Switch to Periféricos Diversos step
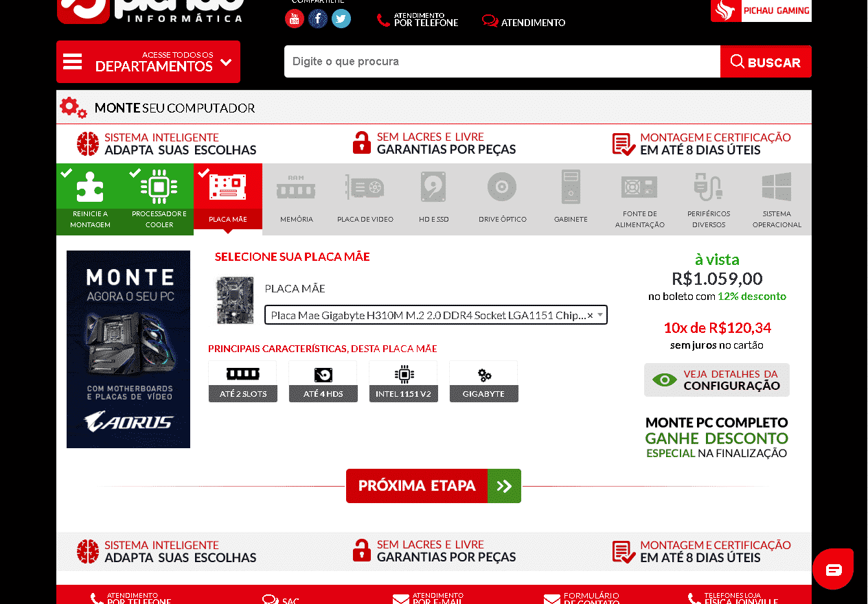The height and width of the screenshot is (604, 868). click(x=709, y=199)
